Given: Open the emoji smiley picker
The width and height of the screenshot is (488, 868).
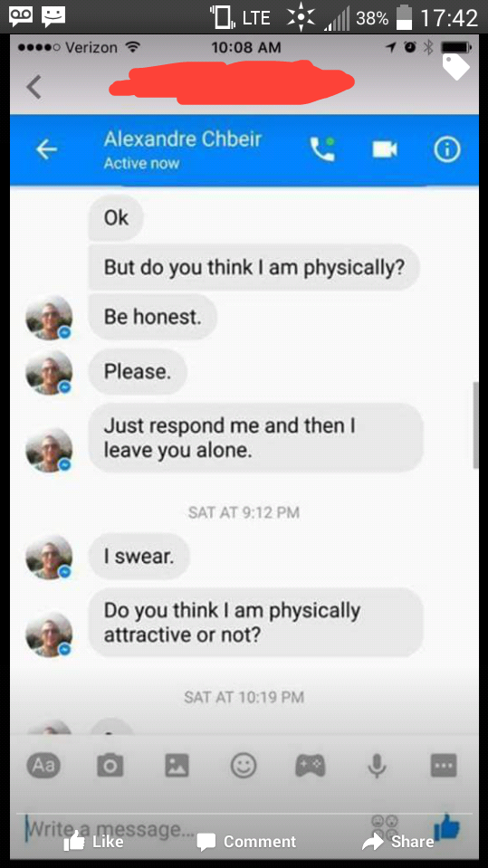Looking at the screenshot, I should pos(244,766).
